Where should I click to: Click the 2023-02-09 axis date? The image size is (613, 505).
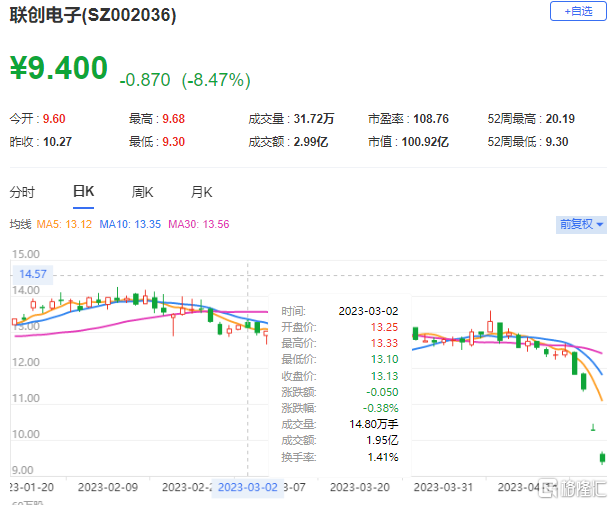[108, 487]
